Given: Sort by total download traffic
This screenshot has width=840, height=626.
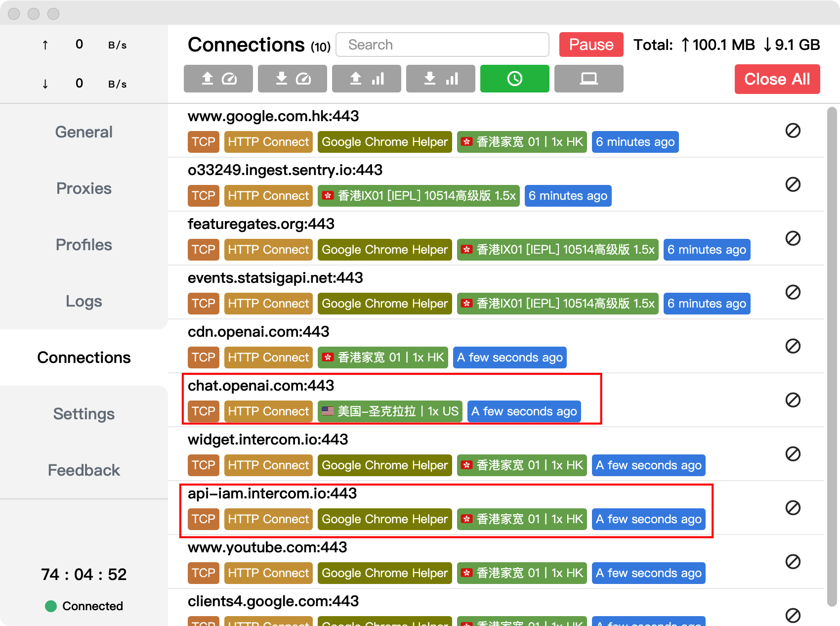Looking at the screenshot, I should (440, 79).
